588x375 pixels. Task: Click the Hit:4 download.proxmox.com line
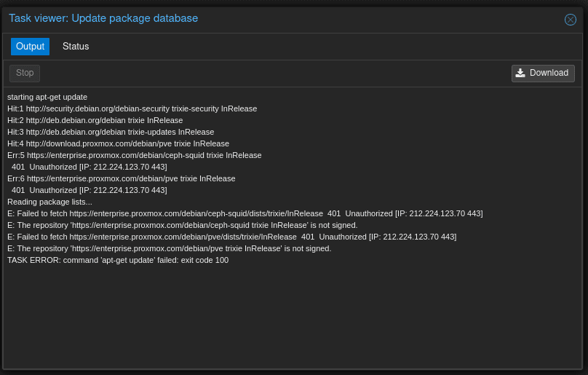[118, 143]
